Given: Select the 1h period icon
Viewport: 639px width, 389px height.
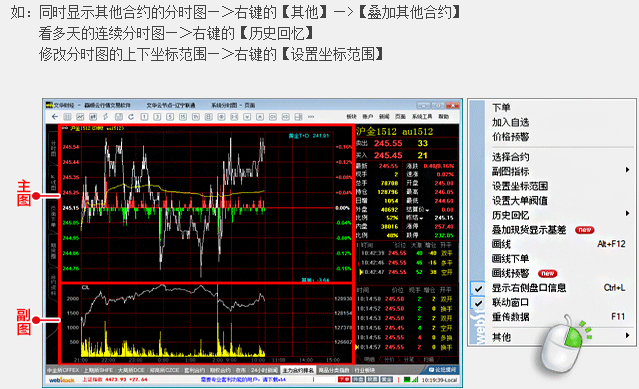Looking at the screenshot, I should 196,117.
